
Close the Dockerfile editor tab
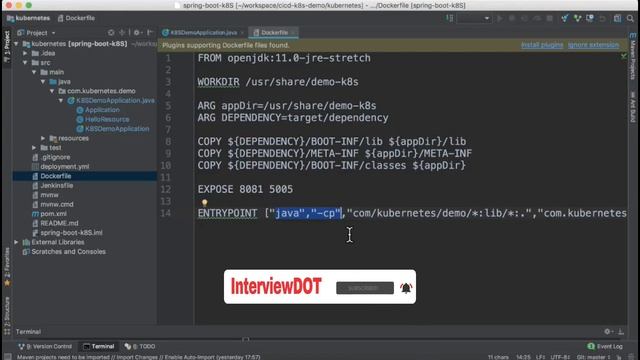tap(293, 32)
